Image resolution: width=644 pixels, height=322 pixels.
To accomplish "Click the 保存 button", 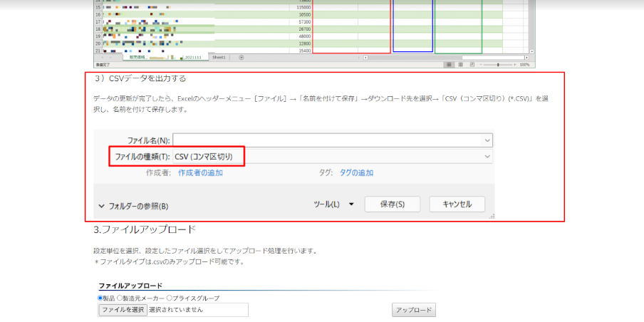I will point(392,204).
